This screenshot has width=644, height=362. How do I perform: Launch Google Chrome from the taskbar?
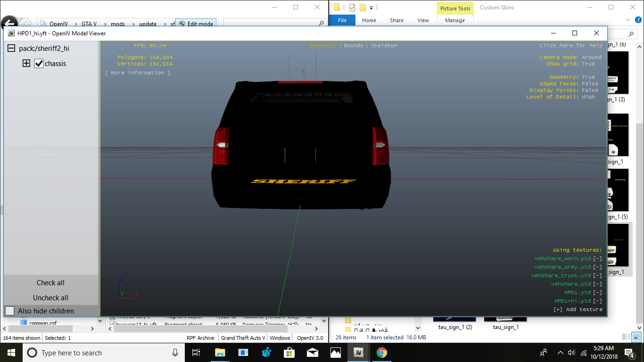coord(381,353)
